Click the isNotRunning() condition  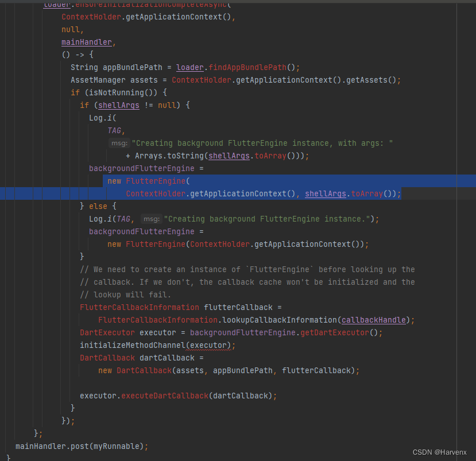[x=121, y=92]
